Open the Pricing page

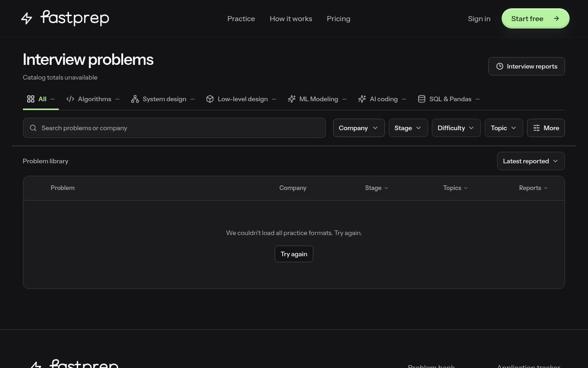coord(339,18)
